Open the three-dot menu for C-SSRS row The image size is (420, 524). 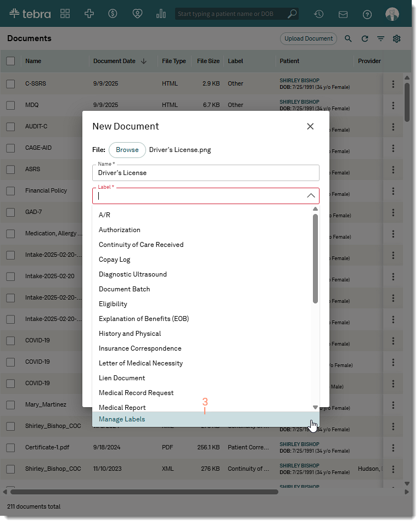tap(393, 84)
